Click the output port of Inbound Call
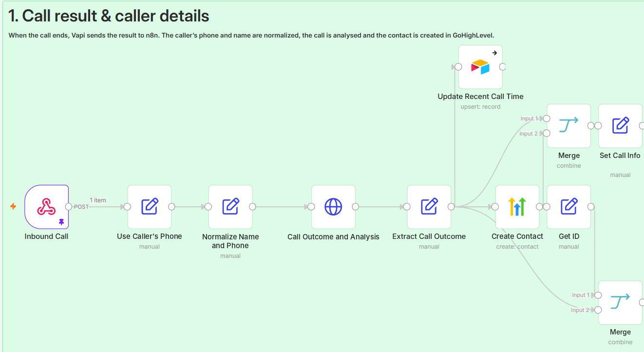This screenshot has width=644, height=352. click(x=69, y=207)
